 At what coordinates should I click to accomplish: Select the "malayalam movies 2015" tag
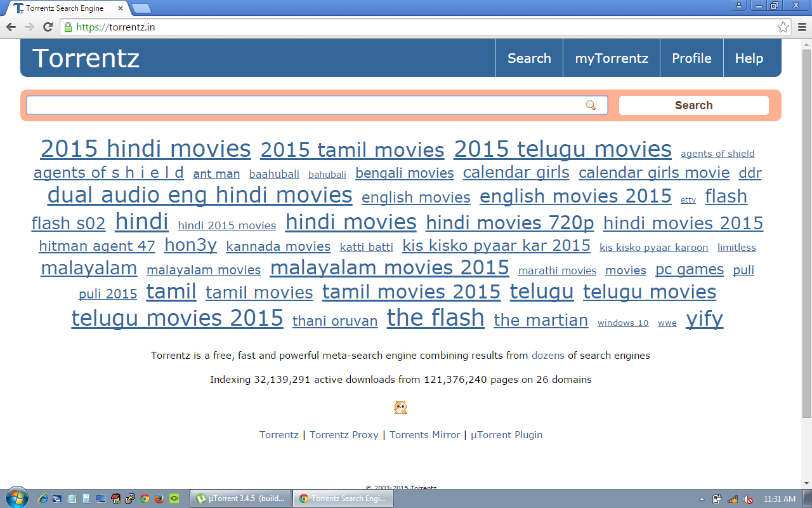(x=390, y=267)
